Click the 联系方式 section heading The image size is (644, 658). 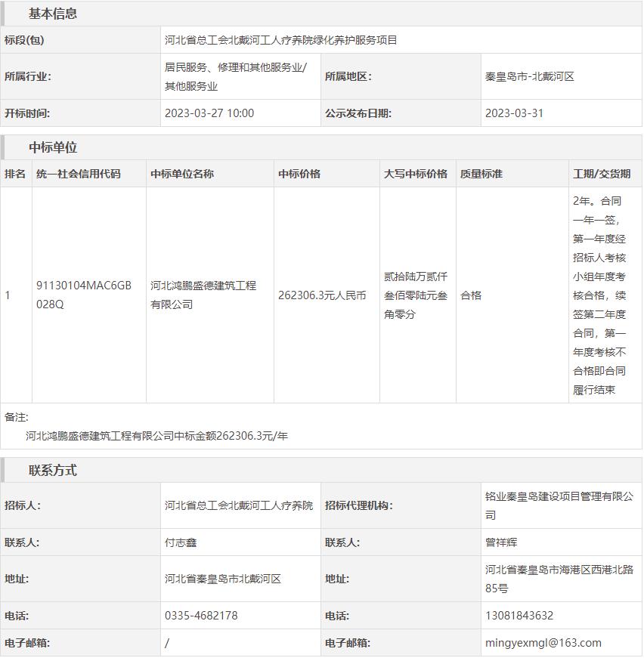[52, 470]
